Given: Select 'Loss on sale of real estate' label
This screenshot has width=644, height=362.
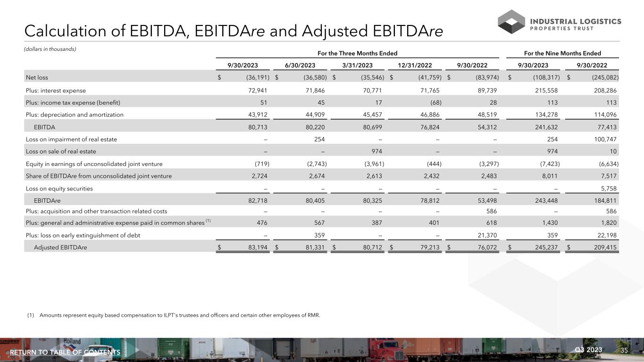Looking at the screenshot, I should [61, 151].
